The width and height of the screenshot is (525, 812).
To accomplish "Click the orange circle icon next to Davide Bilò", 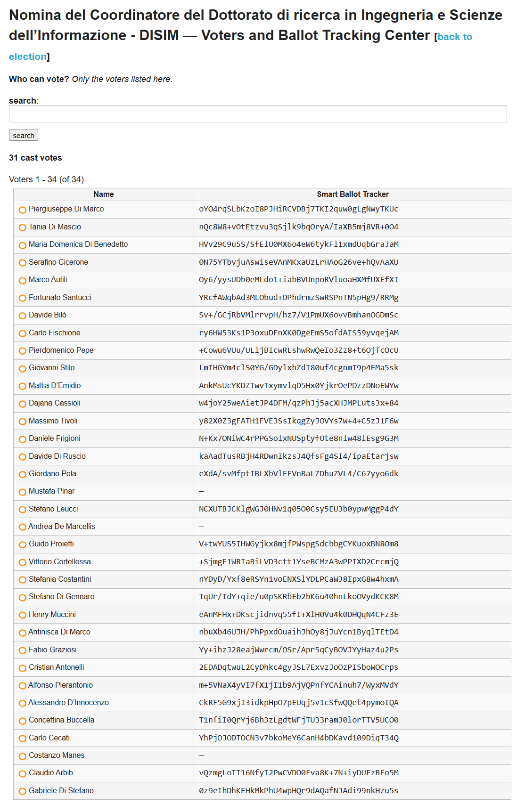I will coord(23,316).
